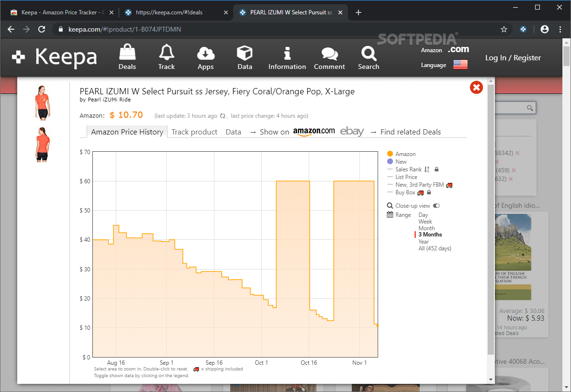This screenshot has width=571, height=392.
Task: Click the truck icon beside New, 3rd Party FBM
Action: click(449, 185)
